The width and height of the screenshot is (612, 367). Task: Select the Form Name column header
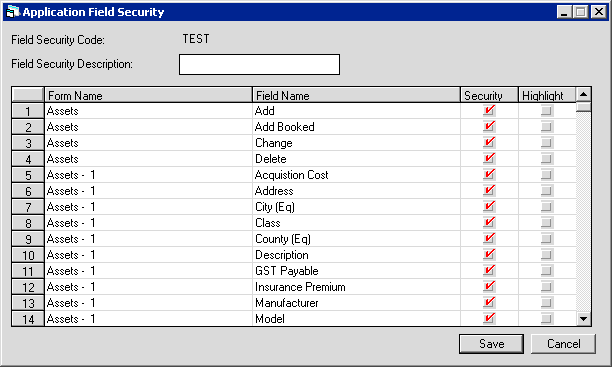coord(148,95)
